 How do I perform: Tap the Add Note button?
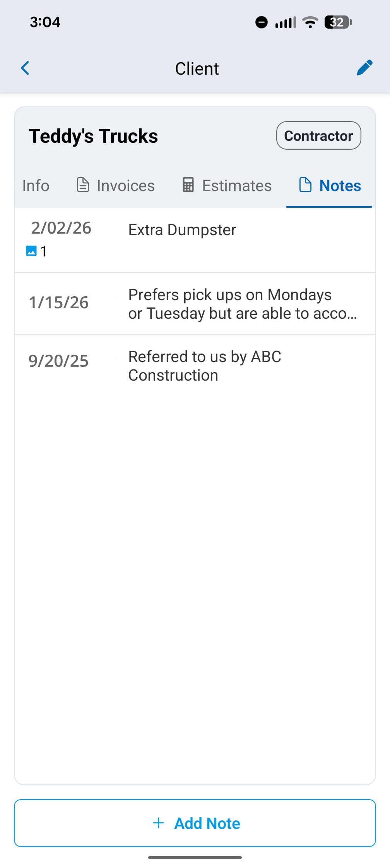(x=195, y=823)
